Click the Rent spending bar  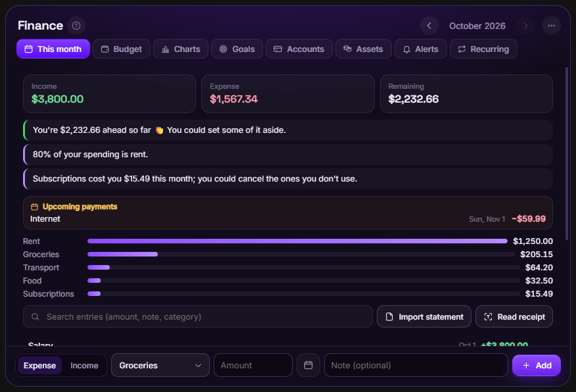tap(297, 241)
